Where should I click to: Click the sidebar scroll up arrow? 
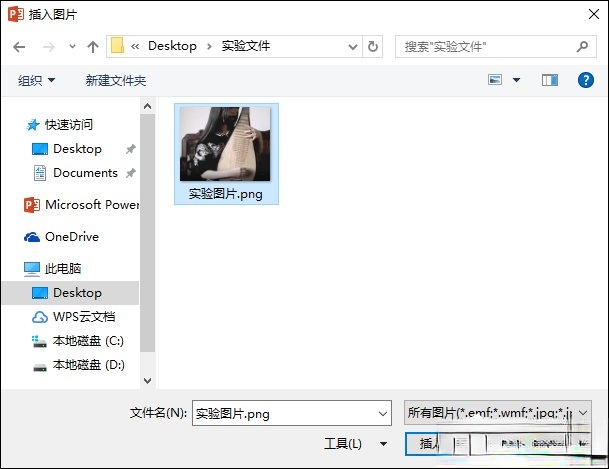tap(147, 106)
